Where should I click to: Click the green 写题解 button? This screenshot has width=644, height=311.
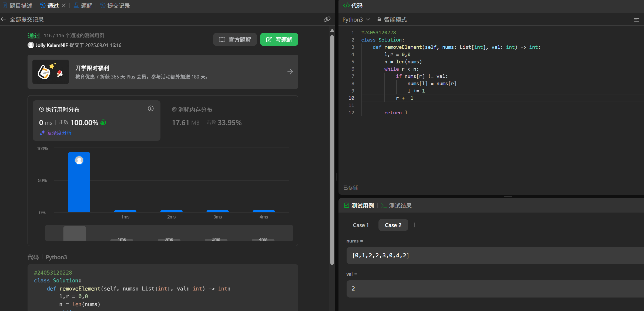[x=279, y=40]
